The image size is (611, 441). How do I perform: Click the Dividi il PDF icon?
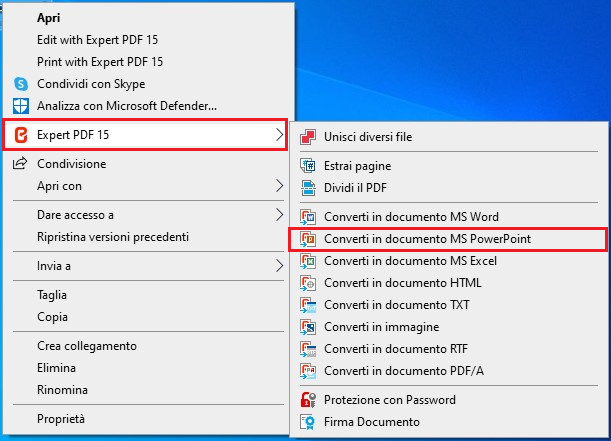tap(308, 188)
